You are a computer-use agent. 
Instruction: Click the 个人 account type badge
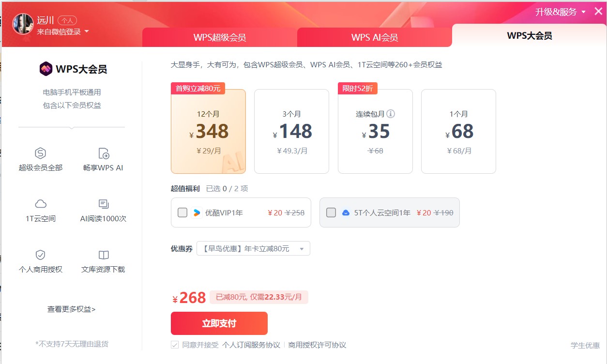[67, 20]
